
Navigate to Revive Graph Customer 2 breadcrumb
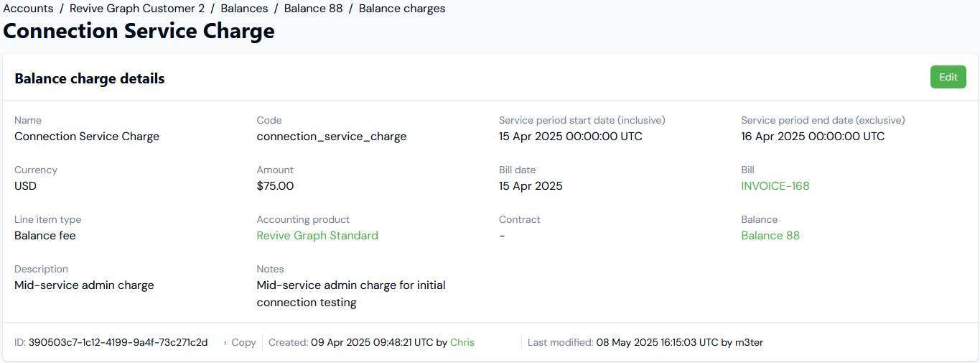[137, 9]
